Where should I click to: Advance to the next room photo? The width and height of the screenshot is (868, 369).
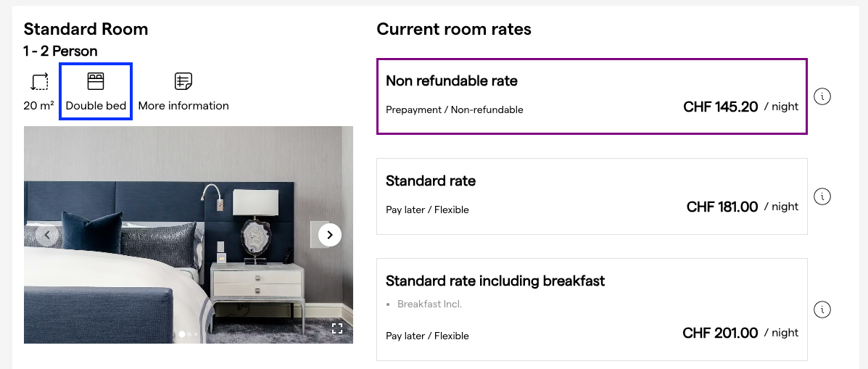330,235
